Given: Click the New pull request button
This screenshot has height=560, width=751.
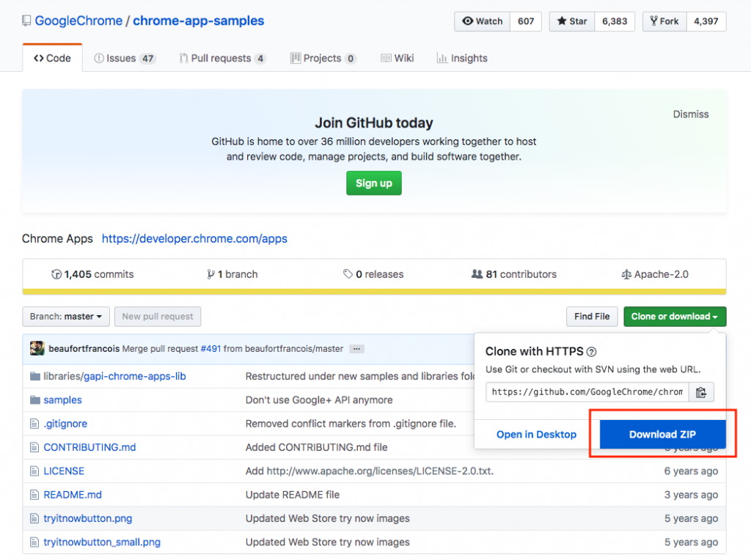Looking at the screenshot, I should 158,317.
